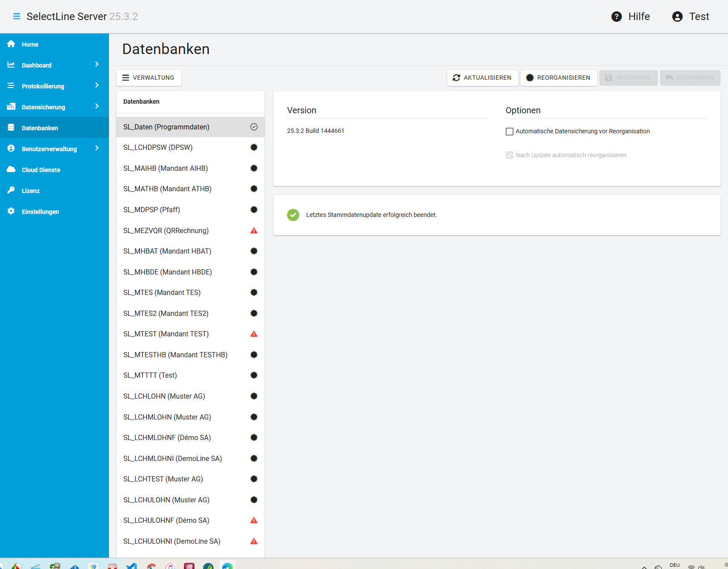Toggle Nach Update automatisch reorganisieren checkbox
The height and width of the screenshot is (569, 728).
(x=509, y=155)
